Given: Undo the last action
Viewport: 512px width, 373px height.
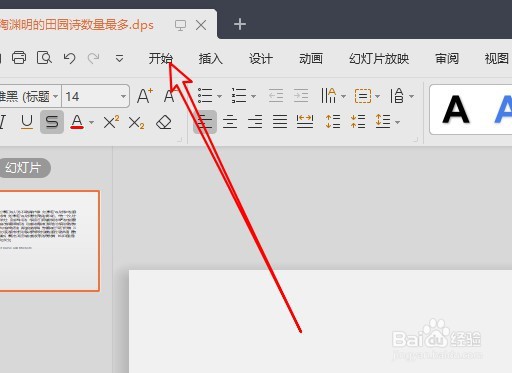Looking at the screenshot, I should (69, 58).
